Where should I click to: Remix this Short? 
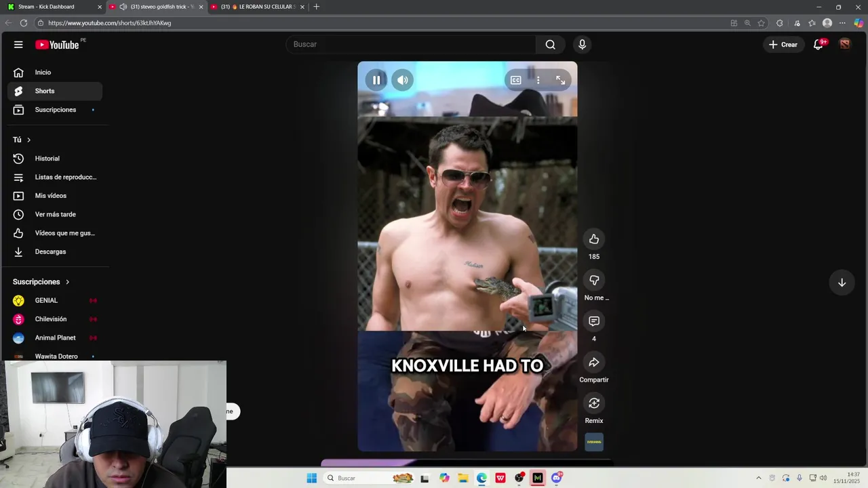click(x=594, y=403)
